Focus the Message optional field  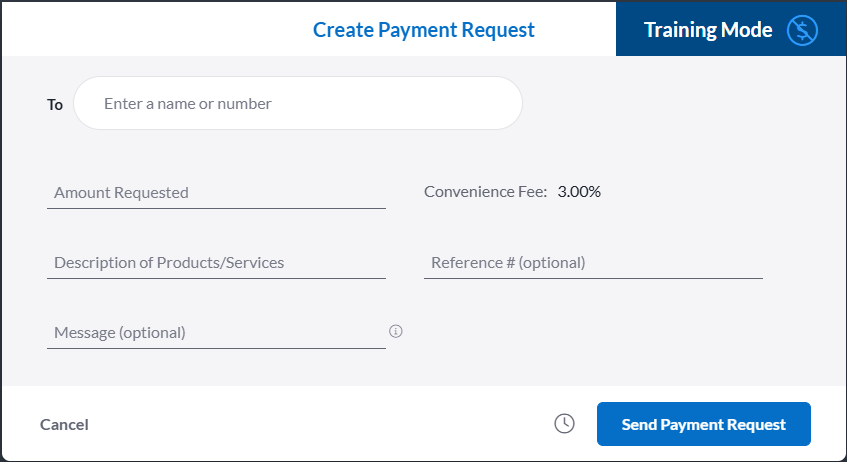(x=216, y=333)
